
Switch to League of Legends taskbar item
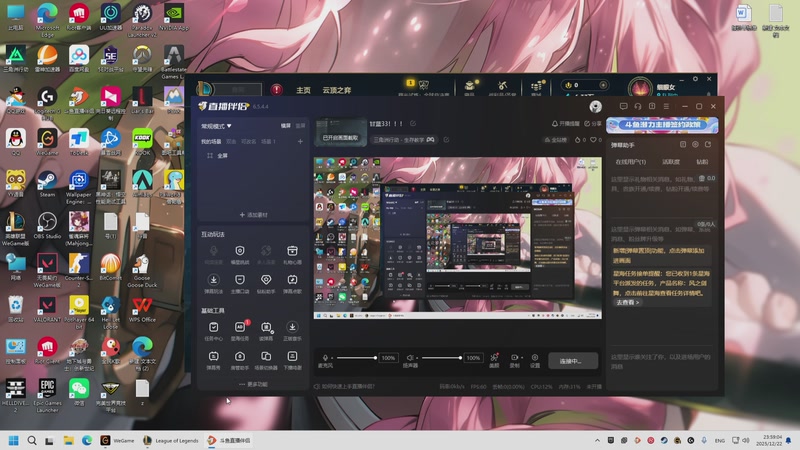tap(171, 440)
